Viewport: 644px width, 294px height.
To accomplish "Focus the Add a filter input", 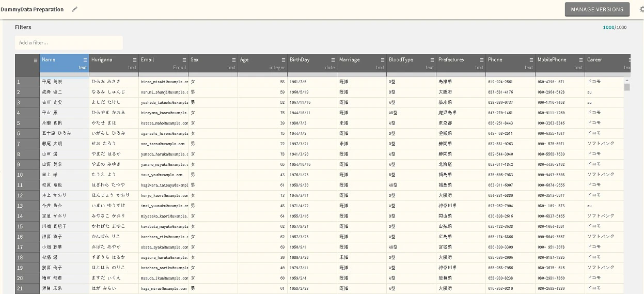I will coord(69,42).
